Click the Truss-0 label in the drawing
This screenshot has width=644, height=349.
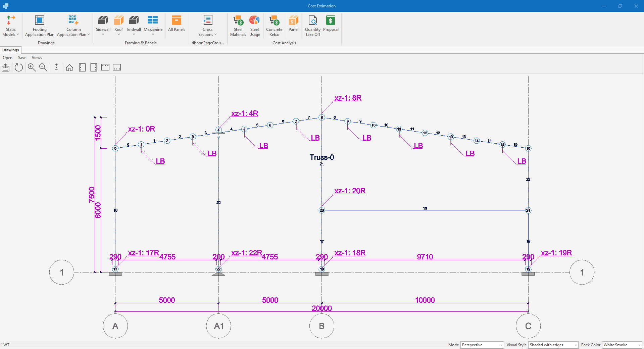pos(322,157)
